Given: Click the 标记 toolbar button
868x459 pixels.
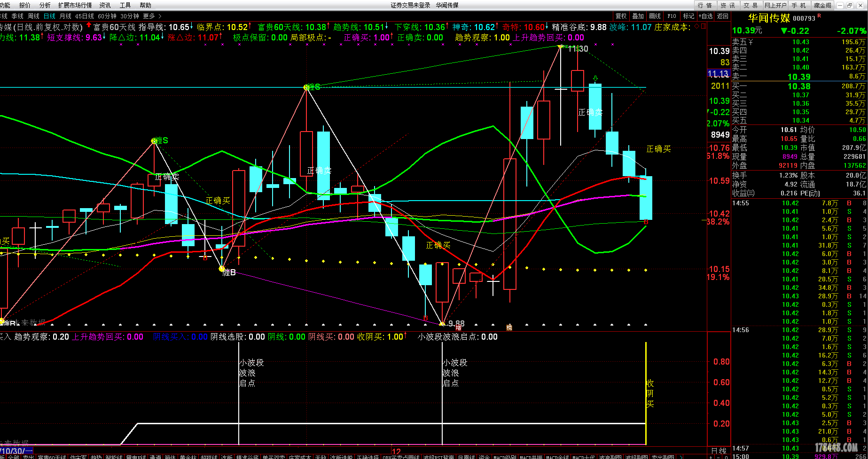Looking at the screenshot, I should click(x=688, y=16).
